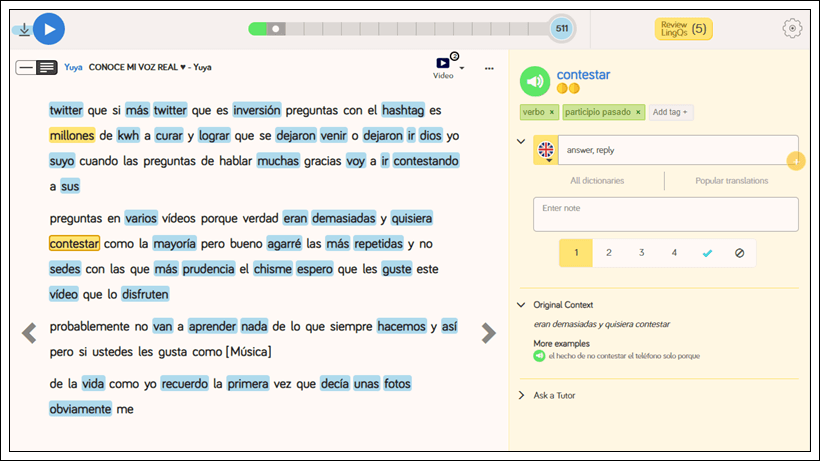
Task: Expand the Ask a Tutor section
Action: click(x=521, y=395)
